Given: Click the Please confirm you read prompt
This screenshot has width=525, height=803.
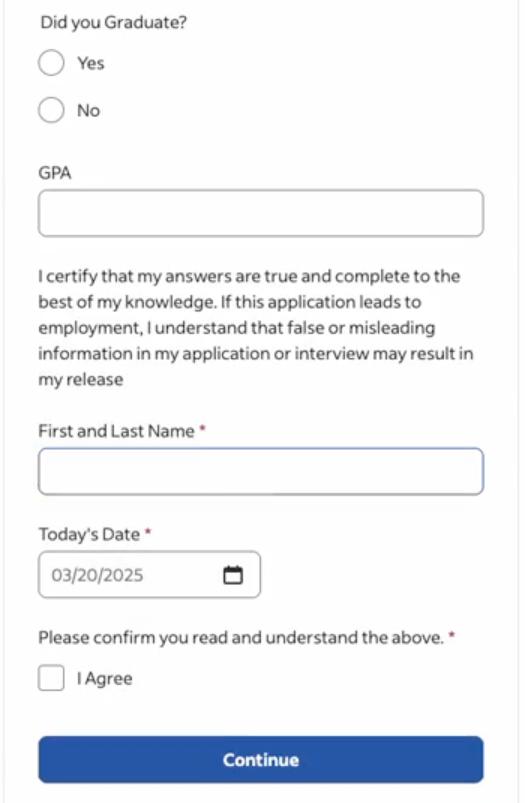Looking at the screenshot, I should coord(241,638).
